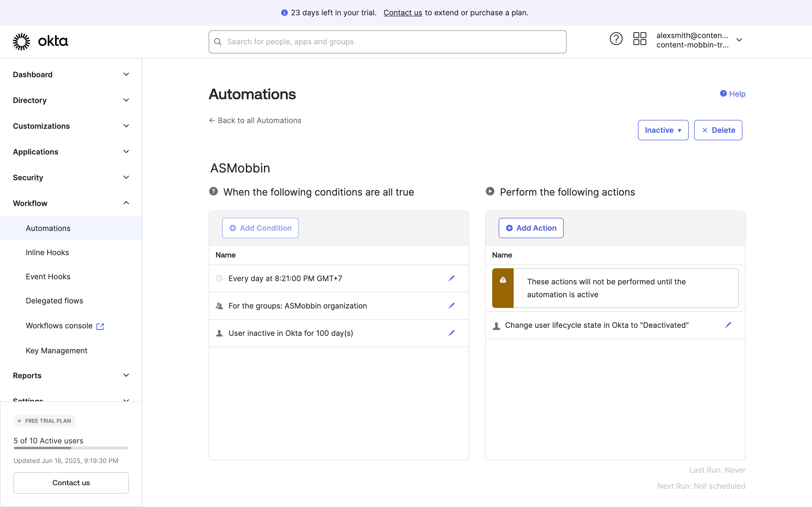Screen dimensions: 812x507
Task: Open Inline Hooks in sidebar
Action: pyautogui.click(x=47, y=252)
